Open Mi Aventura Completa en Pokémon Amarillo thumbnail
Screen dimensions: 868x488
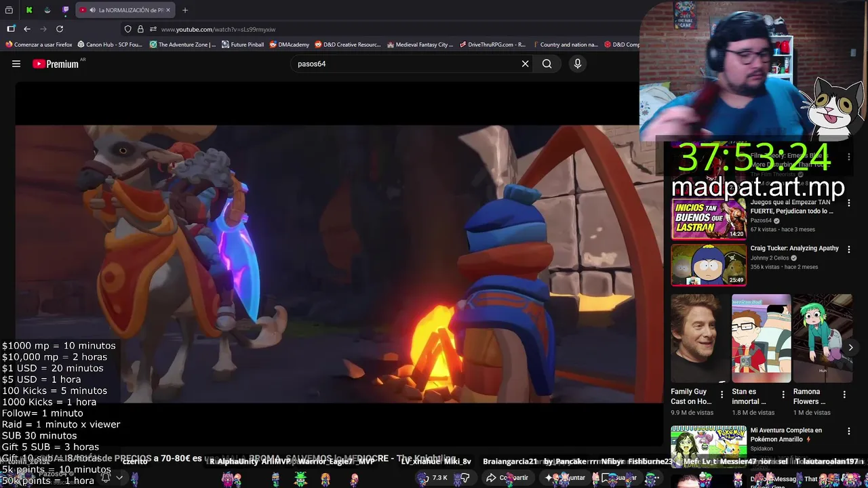coord(709,447)
